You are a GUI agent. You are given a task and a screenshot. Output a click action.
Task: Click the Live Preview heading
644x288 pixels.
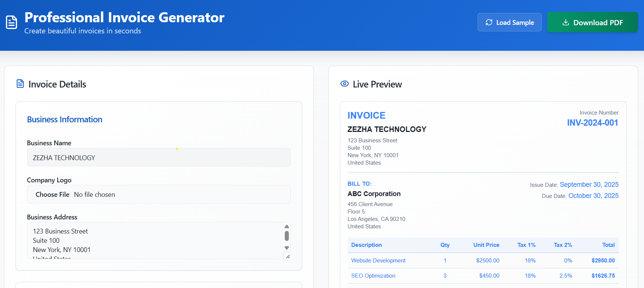pos(377,84)
